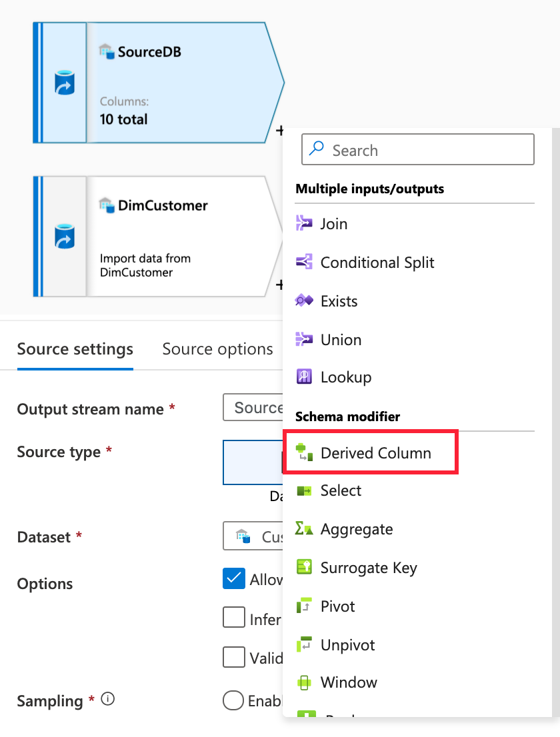Viewport: 560px width, 737px height.
Task: Click the '10 total' columns text
Action: (x=123, y=119)
